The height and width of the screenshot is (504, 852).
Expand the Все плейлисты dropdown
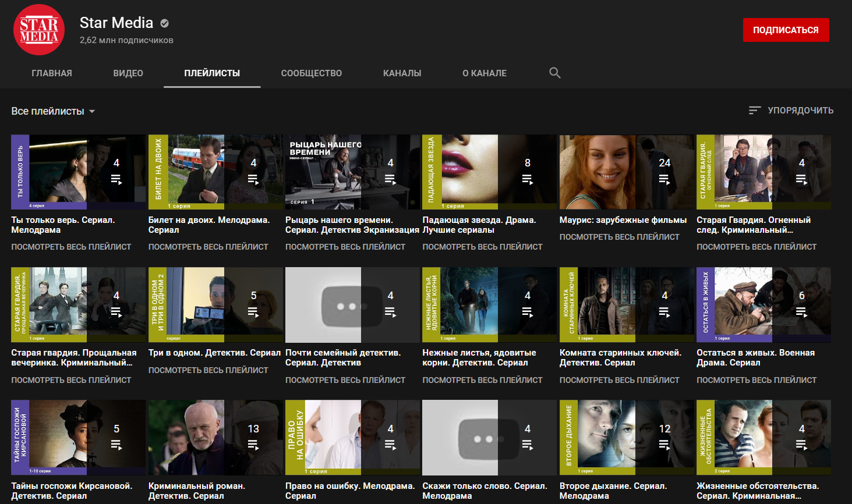53,111
